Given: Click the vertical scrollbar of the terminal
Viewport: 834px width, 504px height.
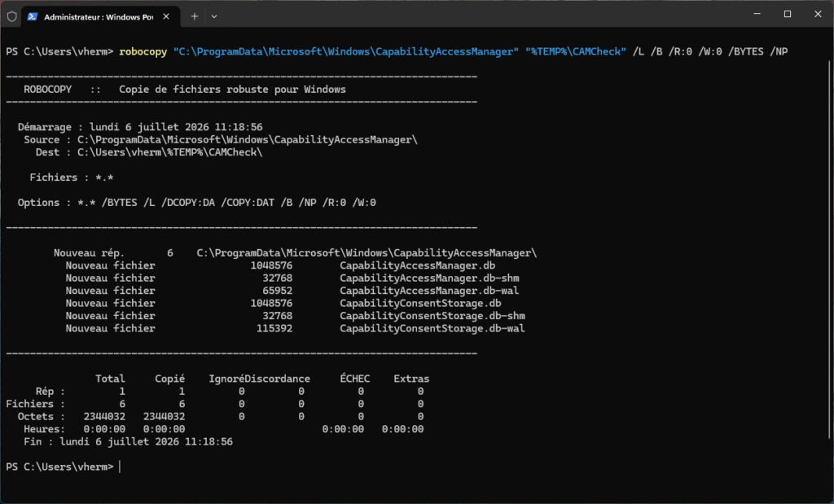Looking at the screenshot, I should click(x=830, y=250).
